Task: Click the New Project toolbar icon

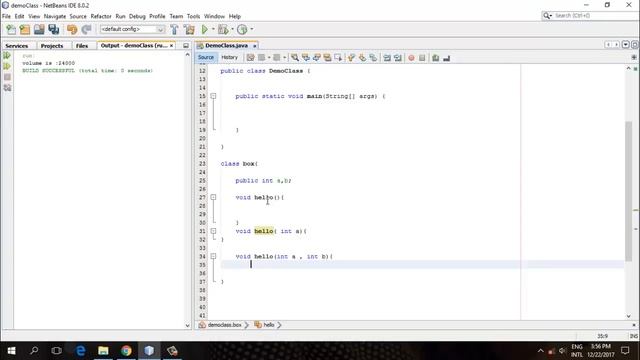Action: pyautogui.click(x=25, y=29)
